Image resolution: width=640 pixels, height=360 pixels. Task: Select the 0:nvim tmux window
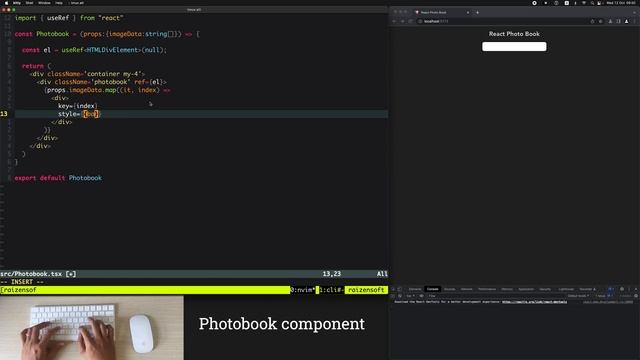tap(302, 290)
